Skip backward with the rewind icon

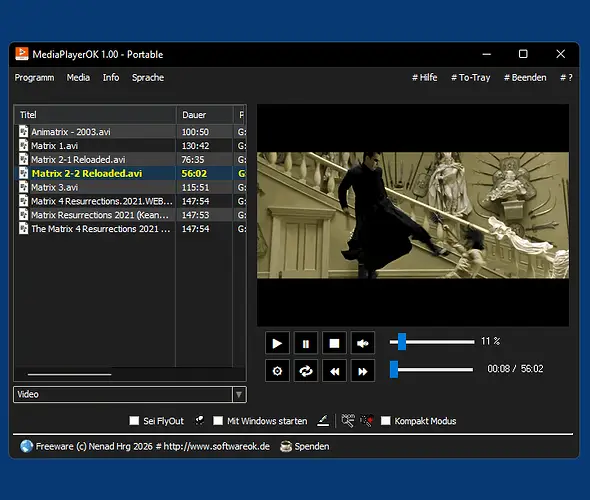tap(334, 371)
